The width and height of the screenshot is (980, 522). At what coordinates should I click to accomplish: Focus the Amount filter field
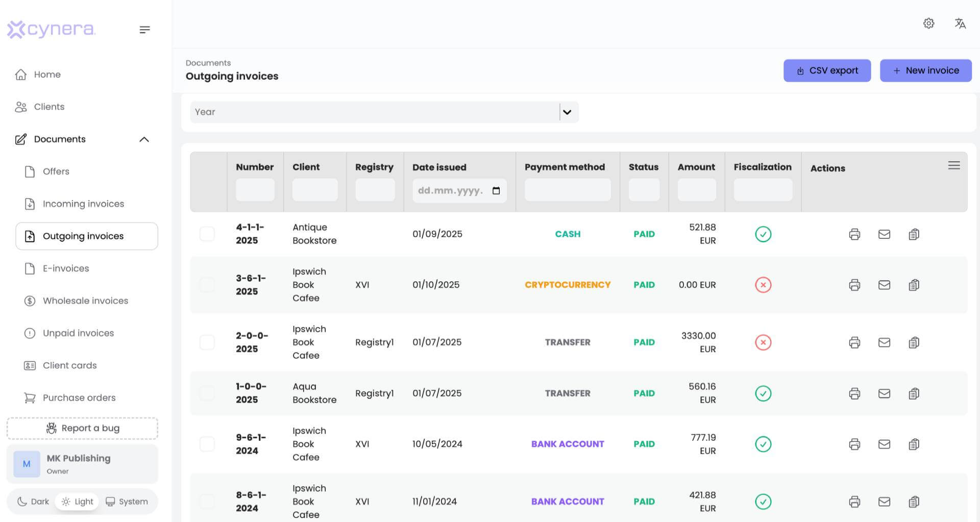(x=697, y=190)
